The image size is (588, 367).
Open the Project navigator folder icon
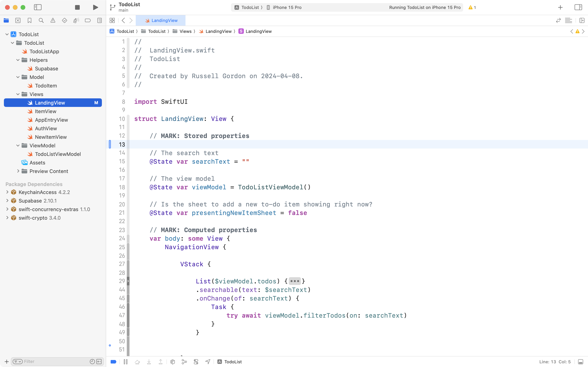coord(6,20)
